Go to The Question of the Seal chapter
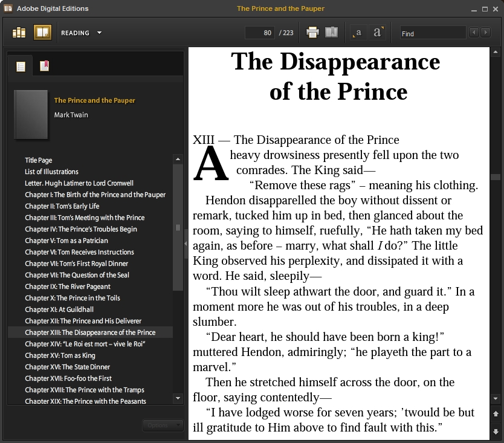Image resolution: width=504 pixels, height=443 pixels. pos(77,275)
